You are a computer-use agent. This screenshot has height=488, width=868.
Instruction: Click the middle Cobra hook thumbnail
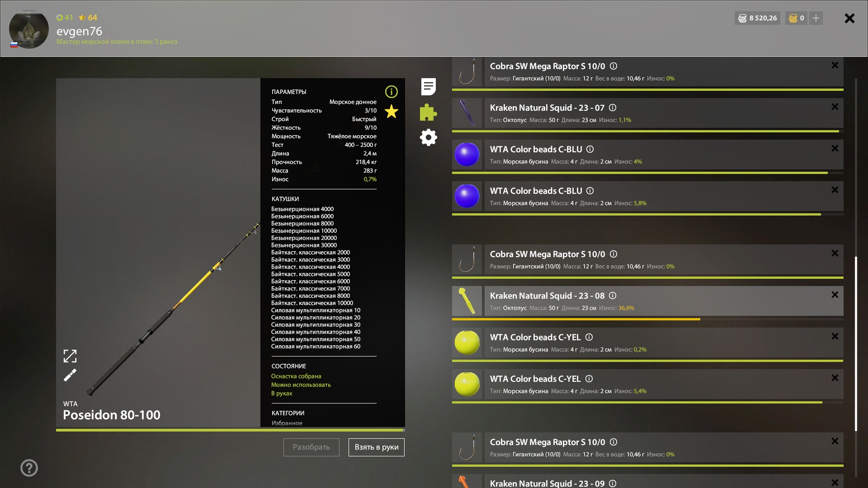point(467,259)
